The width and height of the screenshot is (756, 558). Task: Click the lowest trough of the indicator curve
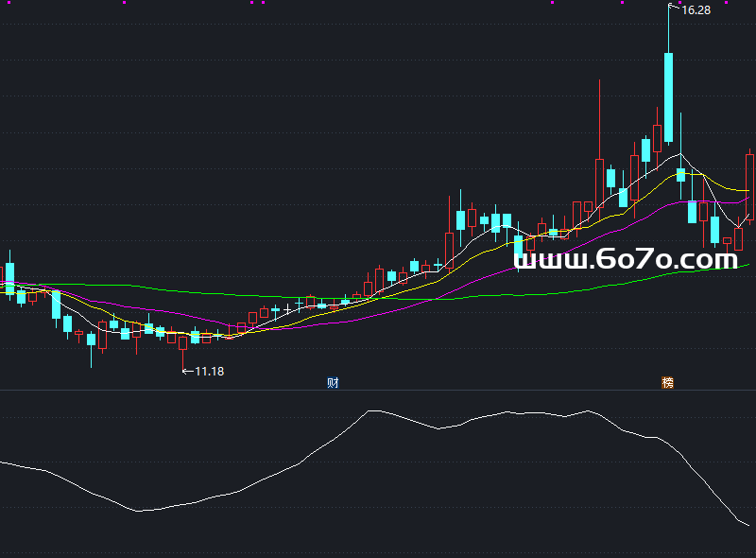[748, 525]
